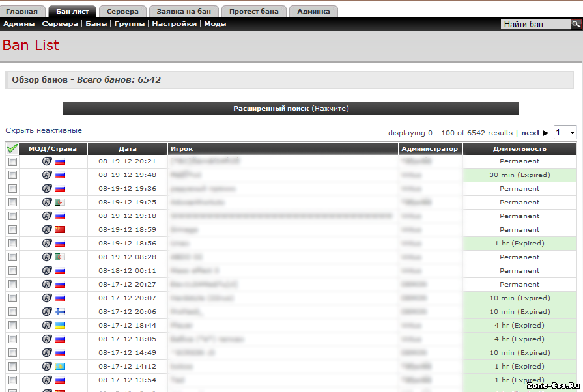Go to next results page
The height and width of the screenshot is (392, 583).
point(534,133)
